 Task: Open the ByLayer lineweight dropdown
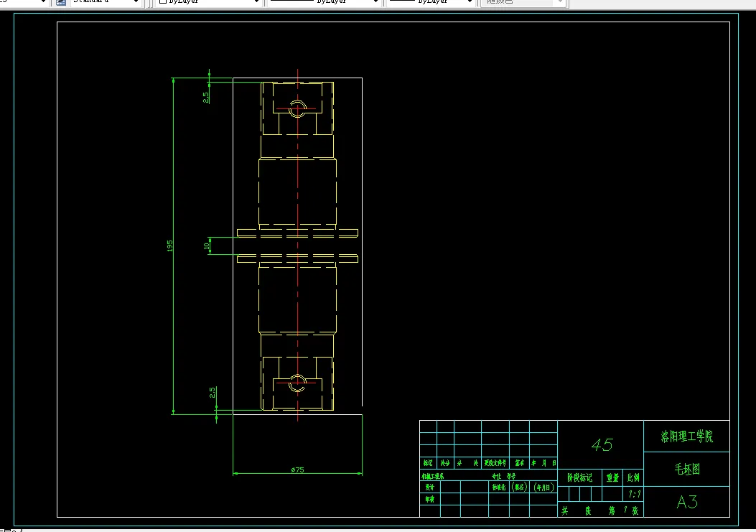[x=431, y=2]
